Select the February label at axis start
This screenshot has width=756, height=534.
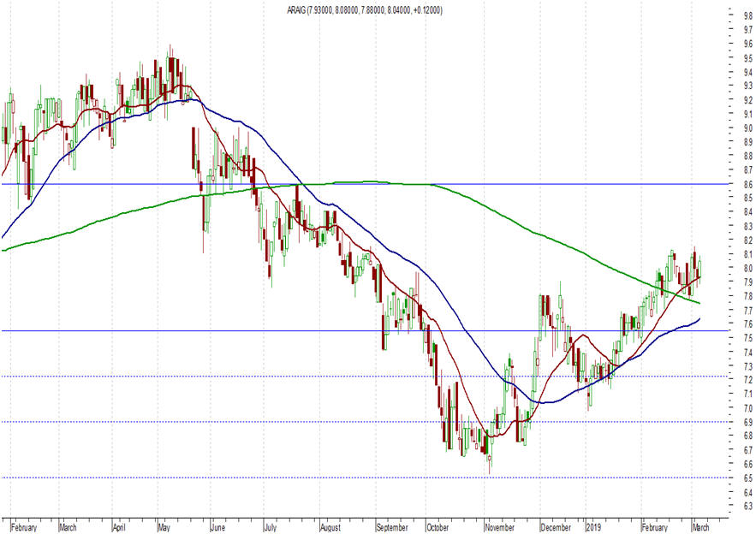(x=24, y=527)
